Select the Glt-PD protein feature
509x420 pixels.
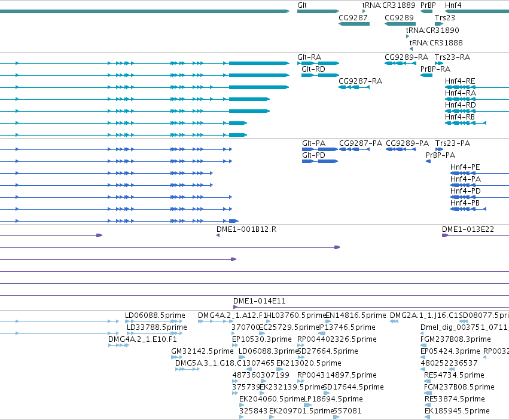pyautogui.click(x=320, y=161)
